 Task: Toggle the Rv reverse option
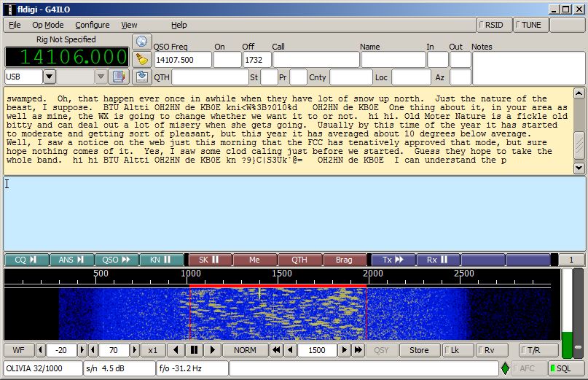[x=492, y=350]
